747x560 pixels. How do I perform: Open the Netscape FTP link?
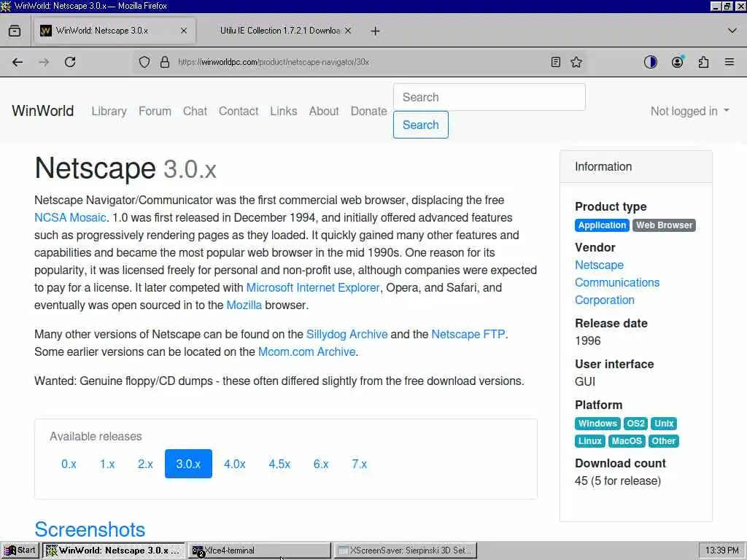[468, 334]
